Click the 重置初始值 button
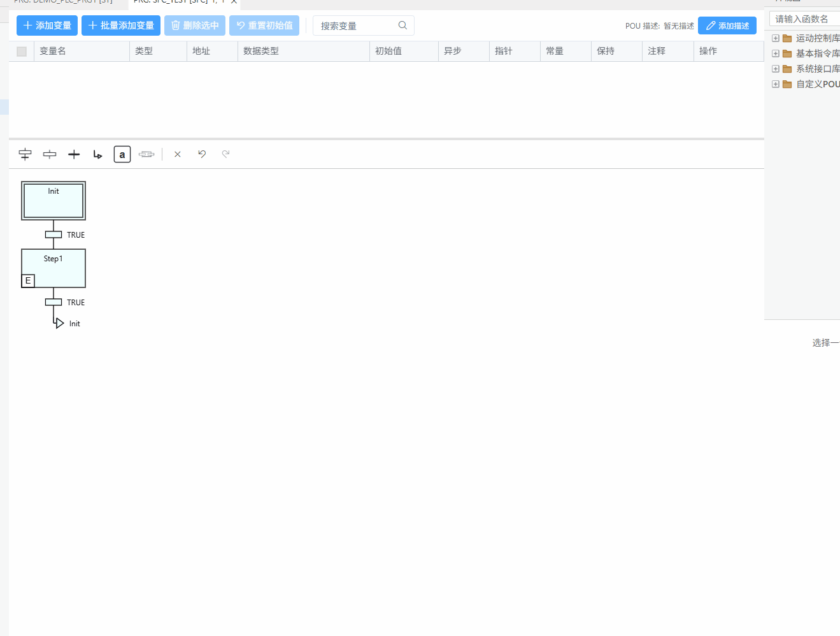The image size is (840, 636). tap(264, 25)
